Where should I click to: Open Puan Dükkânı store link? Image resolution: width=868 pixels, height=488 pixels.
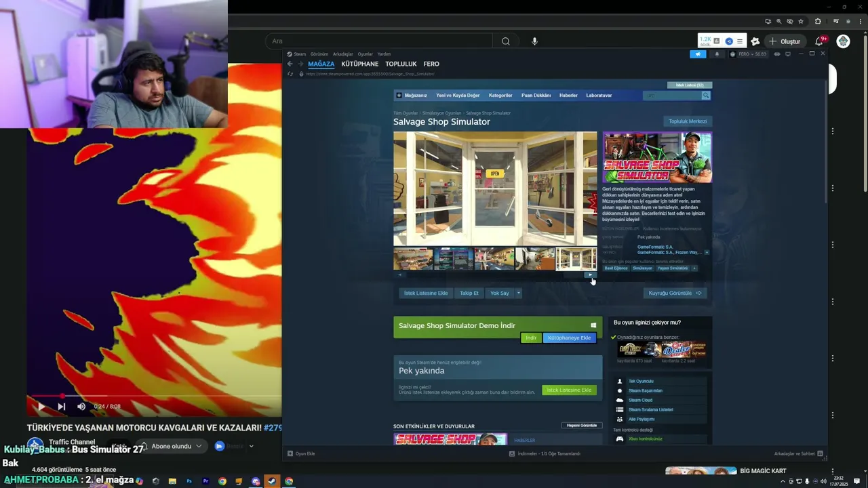point(536,96)
